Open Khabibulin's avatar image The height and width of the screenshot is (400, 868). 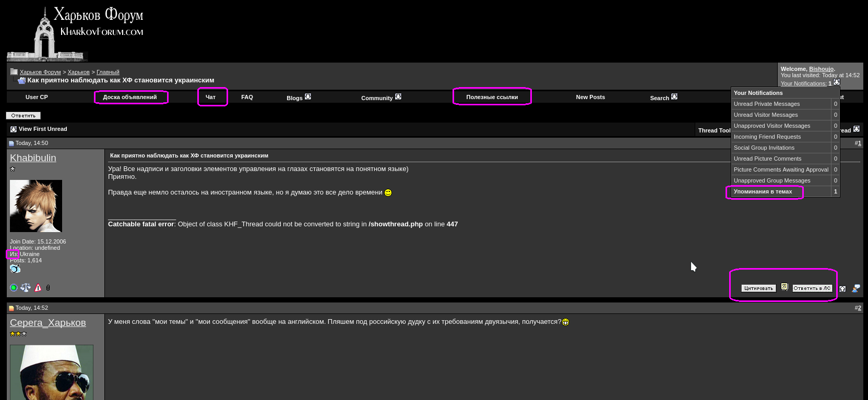36,206
